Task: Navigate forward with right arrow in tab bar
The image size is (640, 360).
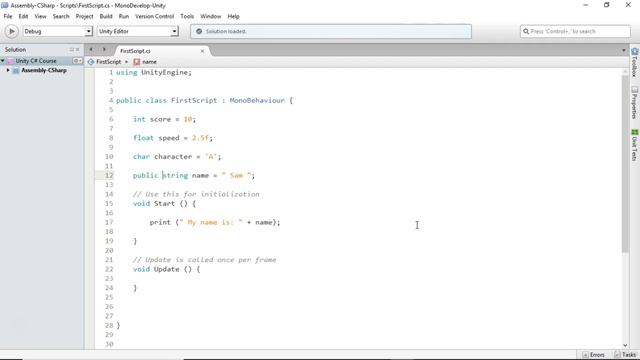Action: tap(104, 49)
